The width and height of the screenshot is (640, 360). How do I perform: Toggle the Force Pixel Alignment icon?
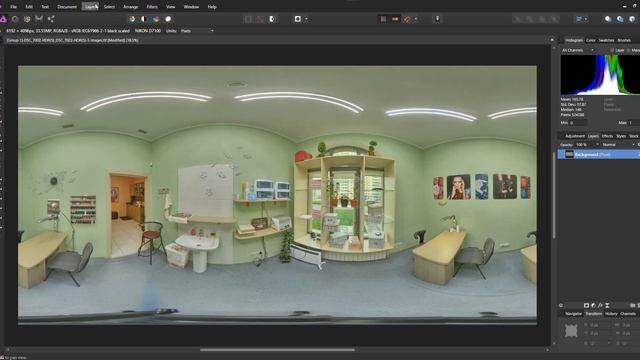click(395, 19)
